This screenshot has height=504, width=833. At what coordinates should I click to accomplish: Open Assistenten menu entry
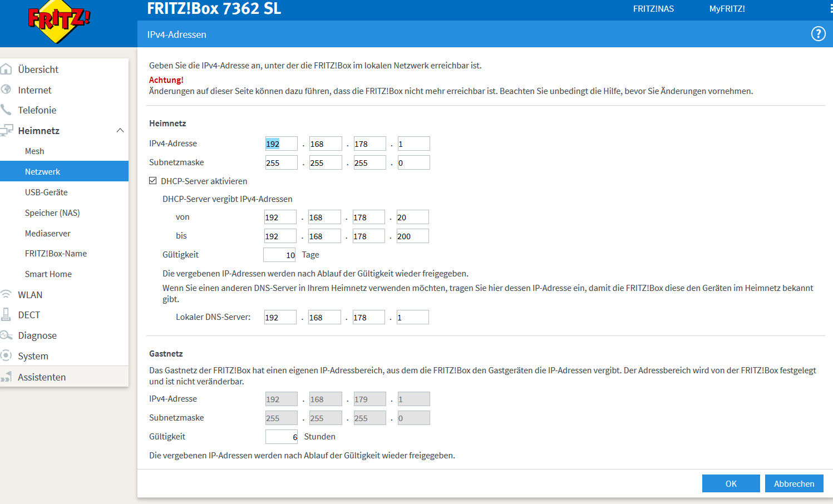click(64, 377)
